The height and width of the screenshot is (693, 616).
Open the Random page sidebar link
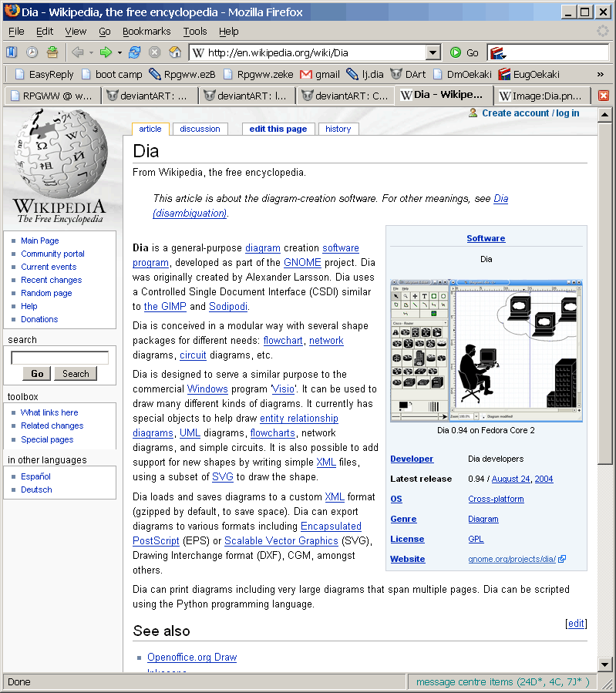coord(46,293)
